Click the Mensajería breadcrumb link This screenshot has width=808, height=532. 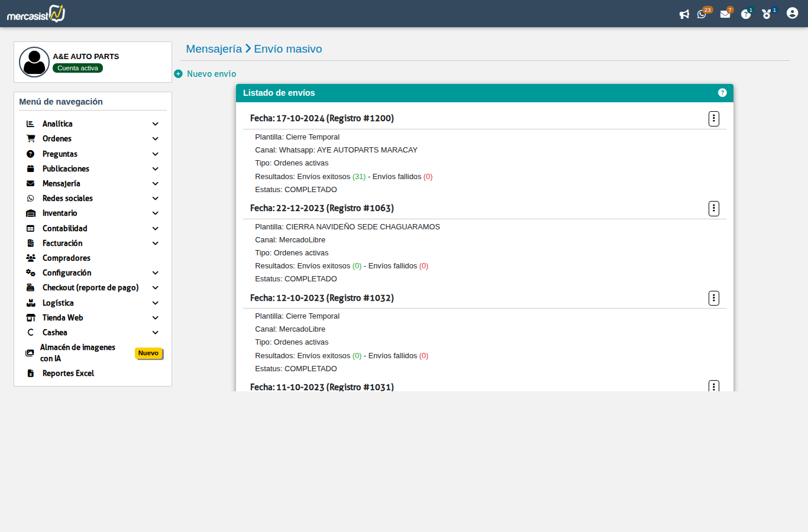pyautogui.click(x=214, y=49)
